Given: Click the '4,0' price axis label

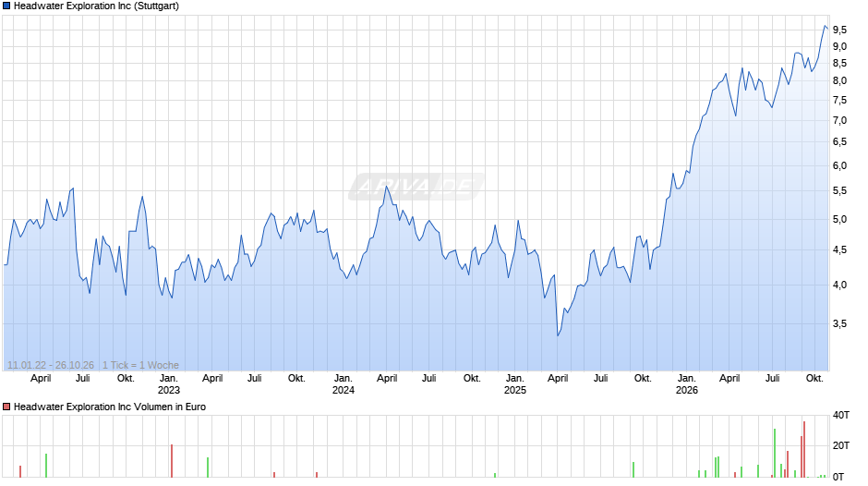Looking at the screenshot, I should (x=839, y=285).
